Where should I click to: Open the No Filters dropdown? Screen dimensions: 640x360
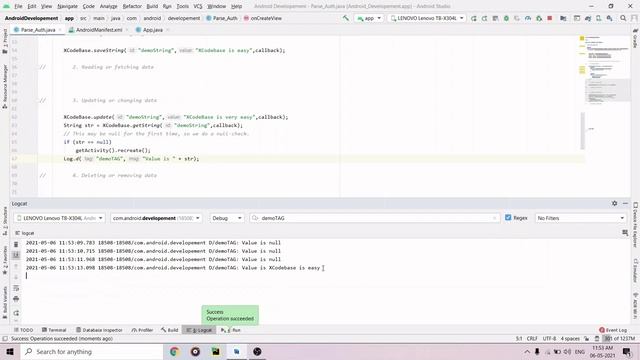[580, 218]
